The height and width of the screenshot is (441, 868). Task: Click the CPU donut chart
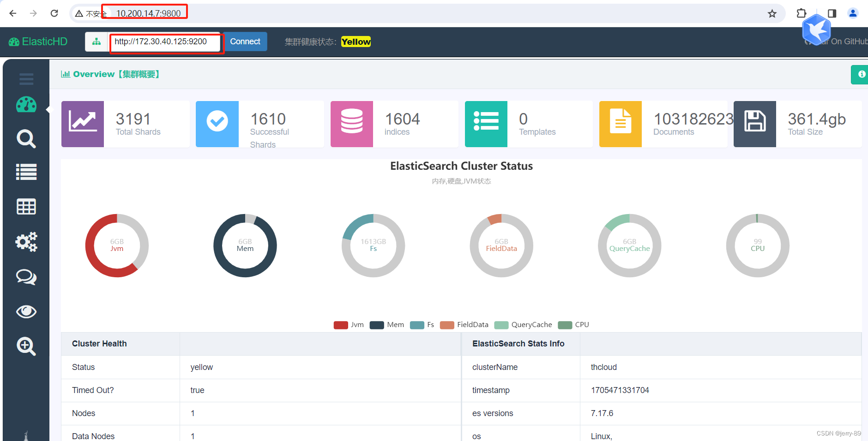(758, 245)
